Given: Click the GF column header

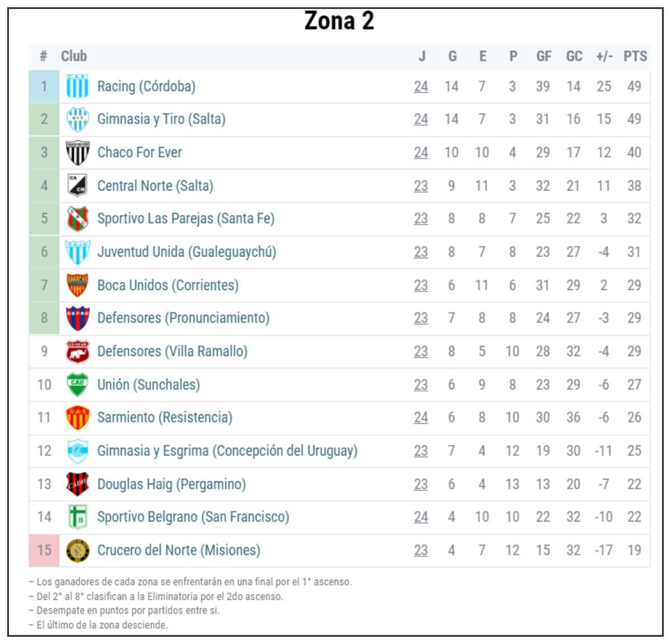Looking at the screenshot, I should tap(544, 56).
